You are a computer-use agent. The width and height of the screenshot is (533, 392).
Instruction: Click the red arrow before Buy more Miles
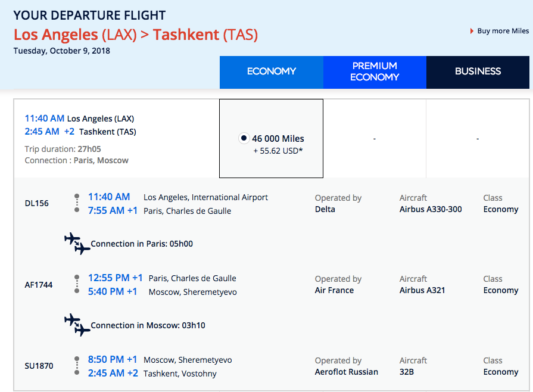(472, 31)
